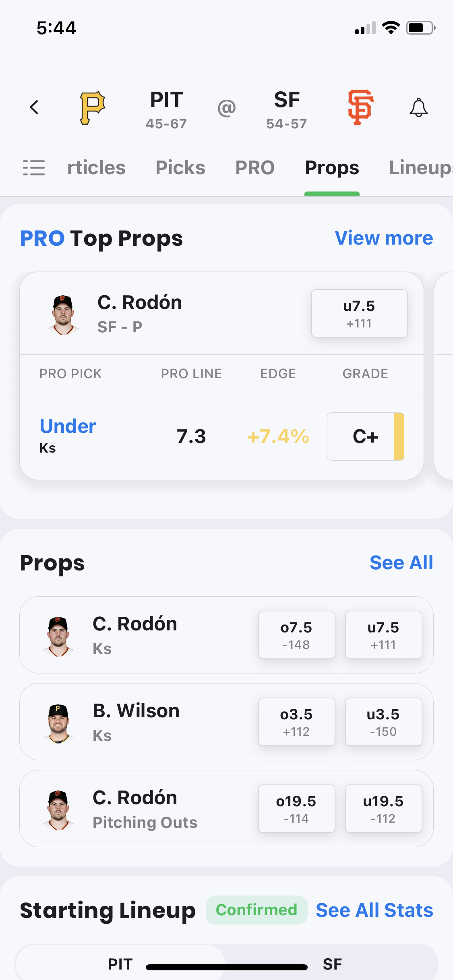Image resolution: width=453 pixels, height=980 pixels.
Task: Select the u7.5 +111 button in PRO card
Action: 359,313
